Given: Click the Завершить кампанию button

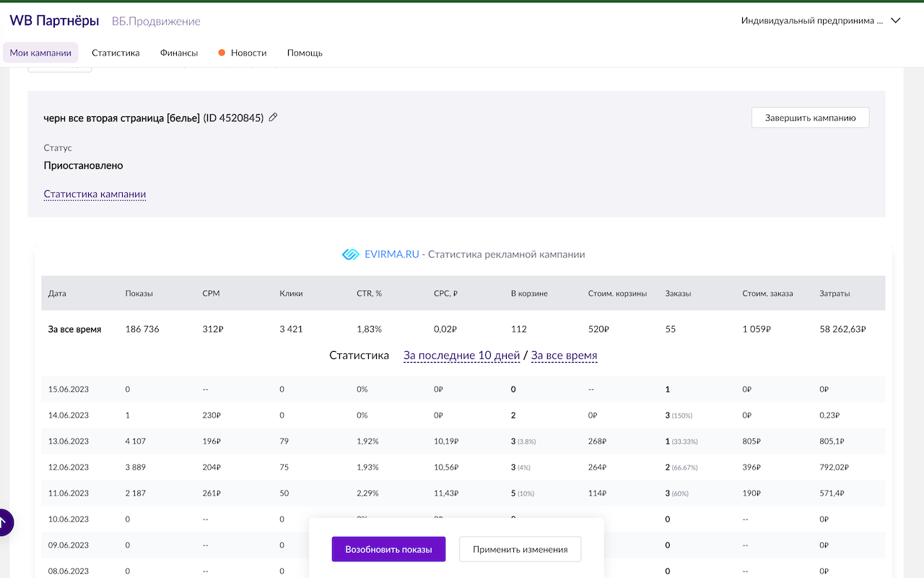Looking at the screenshot, I should [x=810, y=117].
